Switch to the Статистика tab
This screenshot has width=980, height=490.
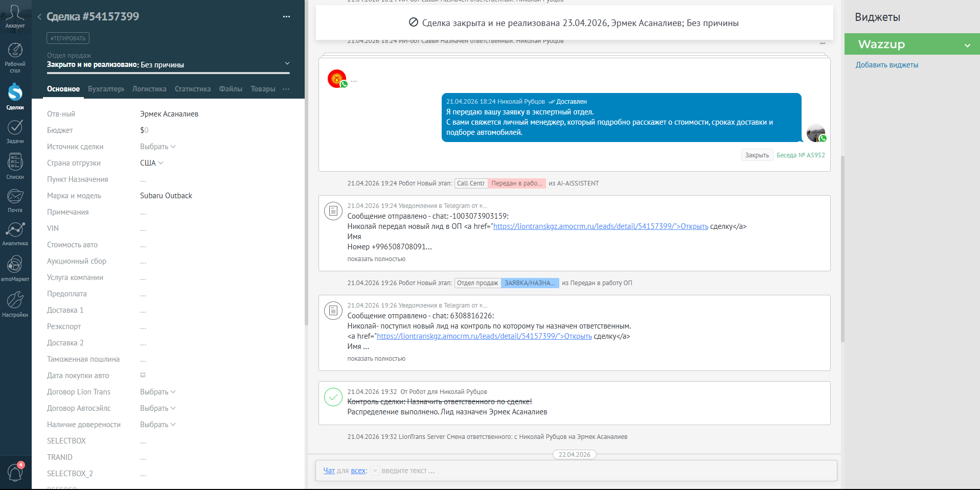tap(193, 89)
